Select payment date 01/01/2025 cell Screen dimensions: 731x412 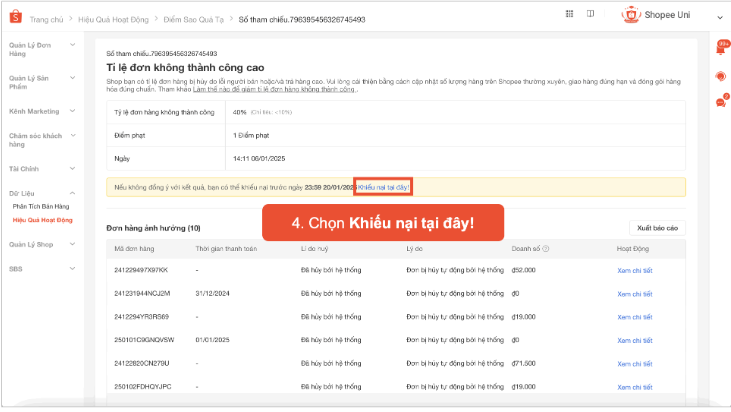click(213, 340)
